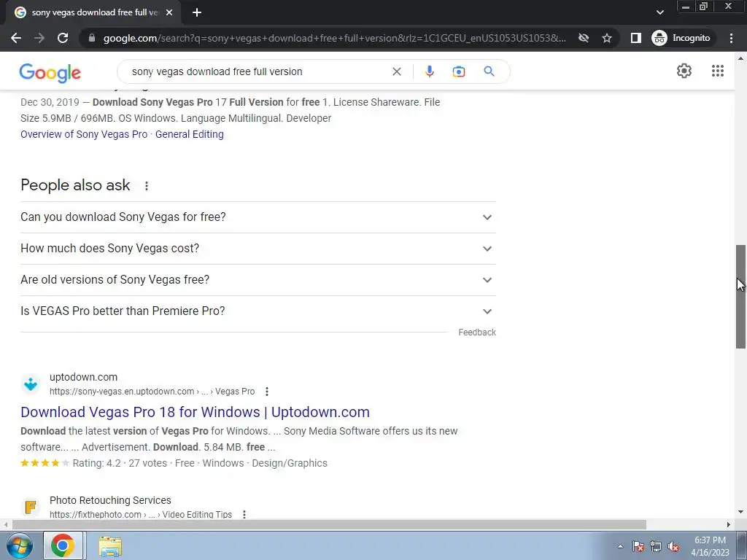Search by image with camera icon
The image size is (747, 560).
coord(458,71)
